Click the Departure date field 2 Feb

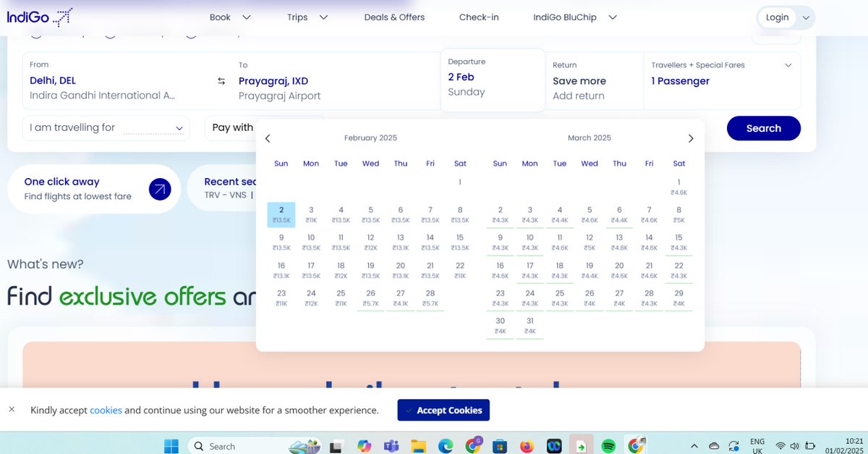tap(493, 80)
